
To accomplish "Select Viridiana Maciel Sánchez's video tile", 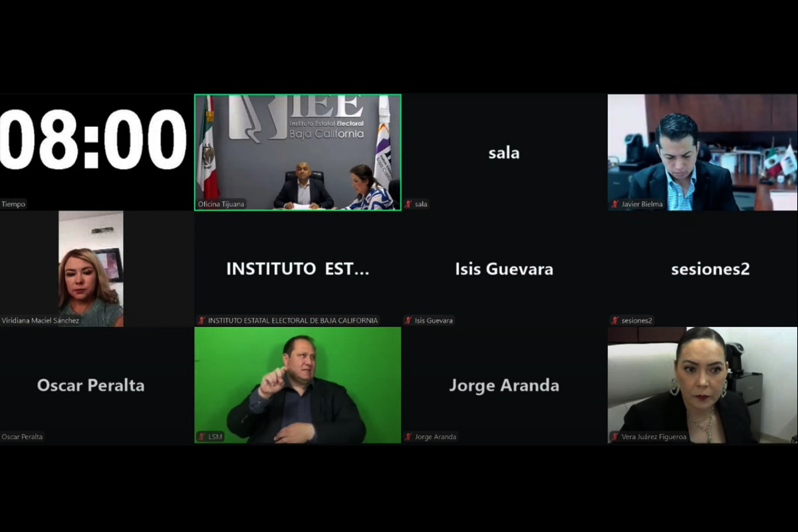I will pyautogui.click(x=91, y=269).
